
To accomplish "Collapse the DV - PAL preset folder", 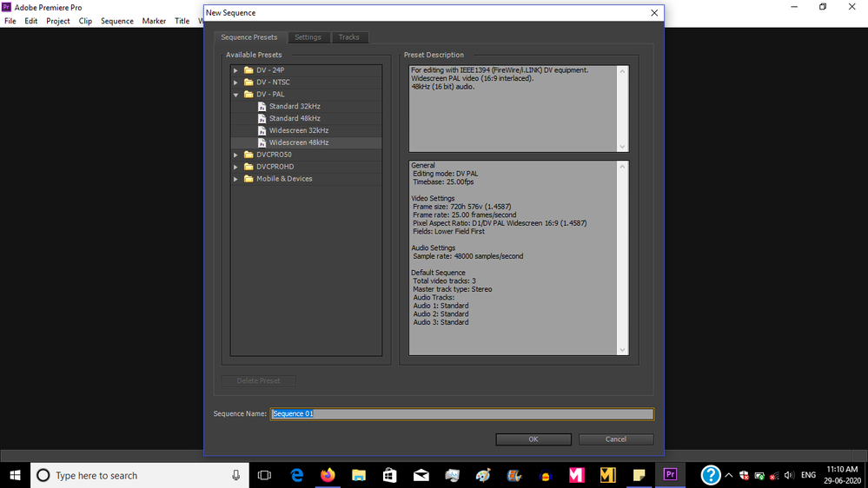I will (x=235, y=95).
